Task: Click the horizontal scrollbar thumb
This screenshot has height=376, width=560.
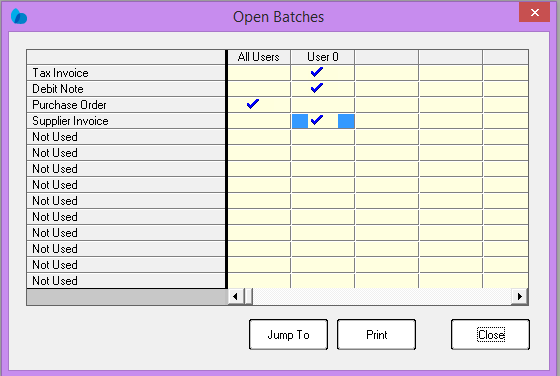Action: click(x=249, y=296)
